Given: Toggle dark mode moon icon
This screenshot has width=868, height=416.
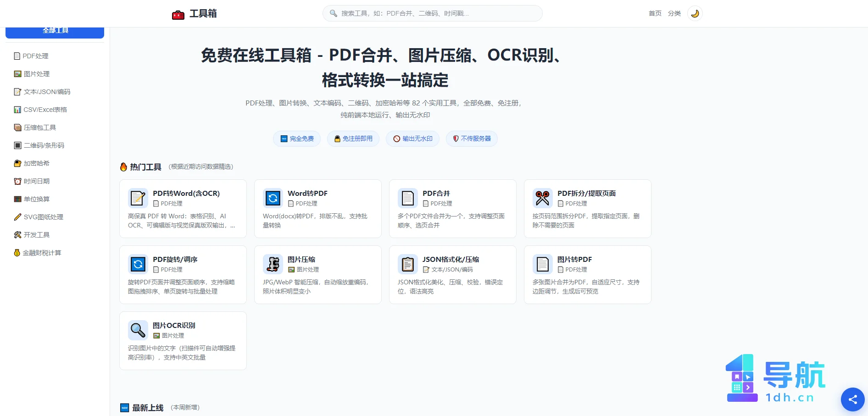Looking at the screenshot, I should (695, 13).
